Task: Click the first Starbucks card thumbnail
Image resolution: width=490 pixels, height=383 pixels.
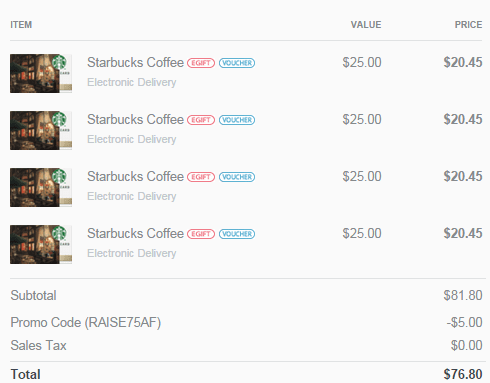Action: tap(41, 73)
